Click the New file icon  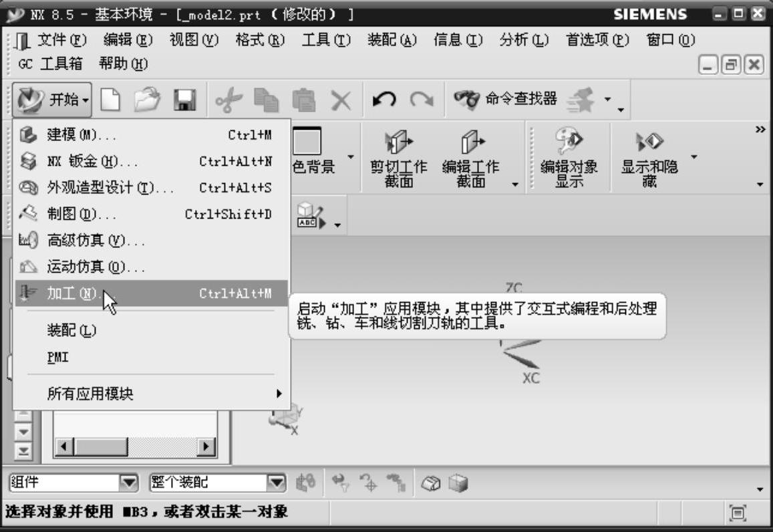pyautogui.click(x=110, y=100)
